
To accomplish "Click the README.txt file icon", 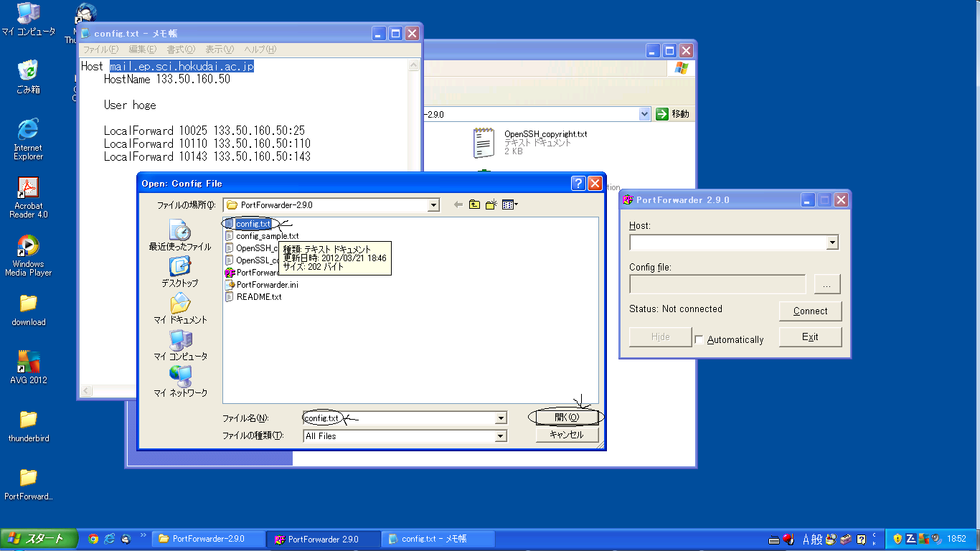I will 230,297.
